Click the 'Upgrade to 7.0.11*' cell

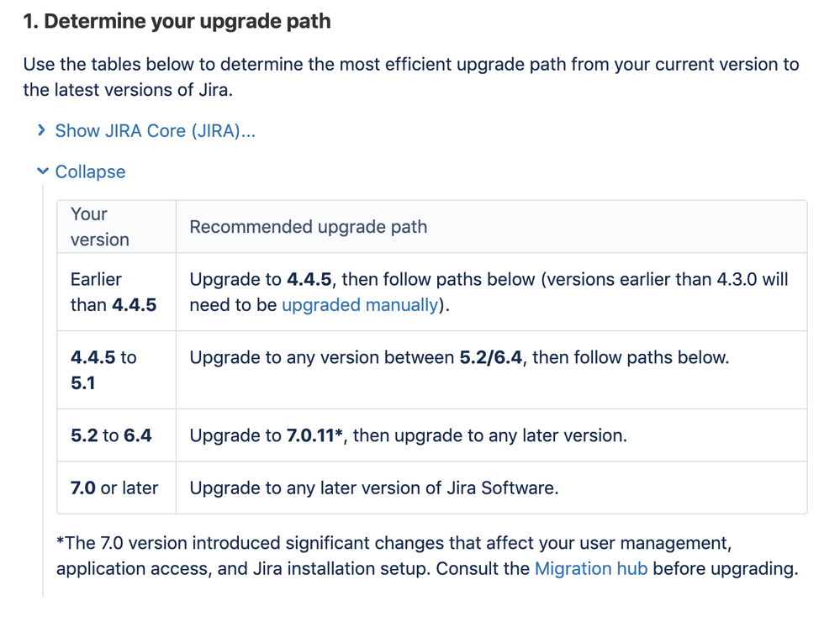(491, 435)
